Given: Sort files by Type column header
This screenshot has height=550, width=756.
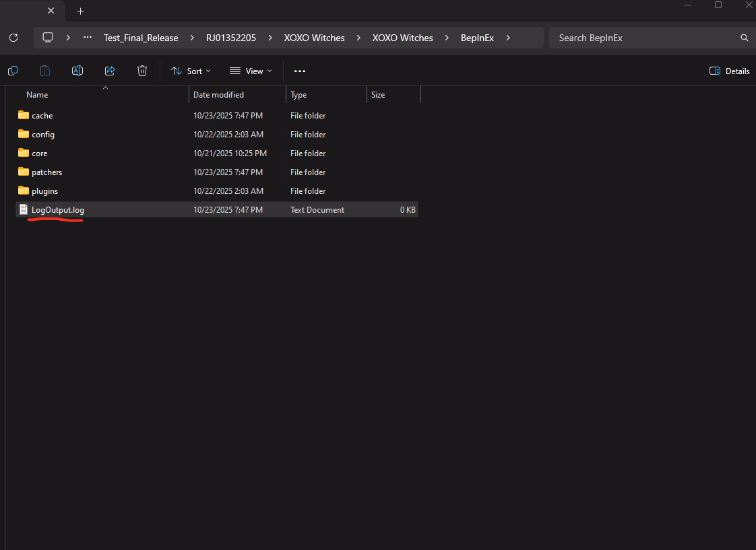Looking at the screenshot, I should click(298, 95).
